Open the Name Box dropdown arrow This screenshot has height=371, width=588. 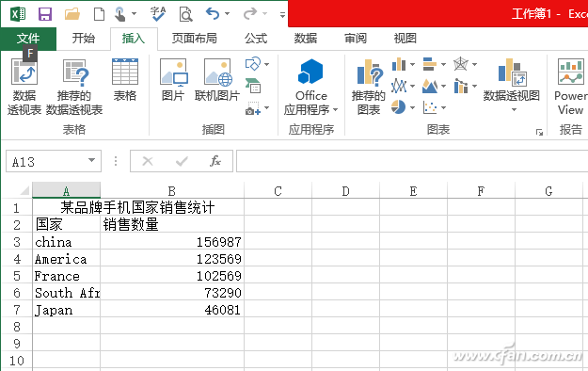point(91,161)
